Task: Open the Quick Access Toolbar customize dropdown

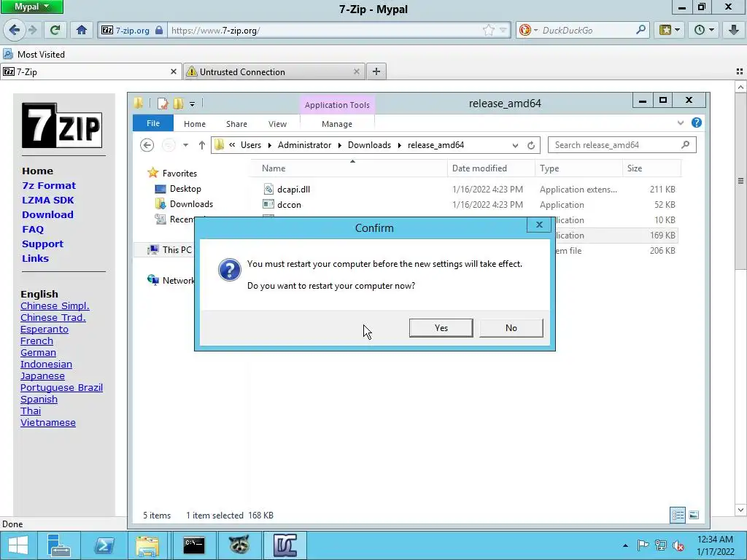Action: [192, 104]
